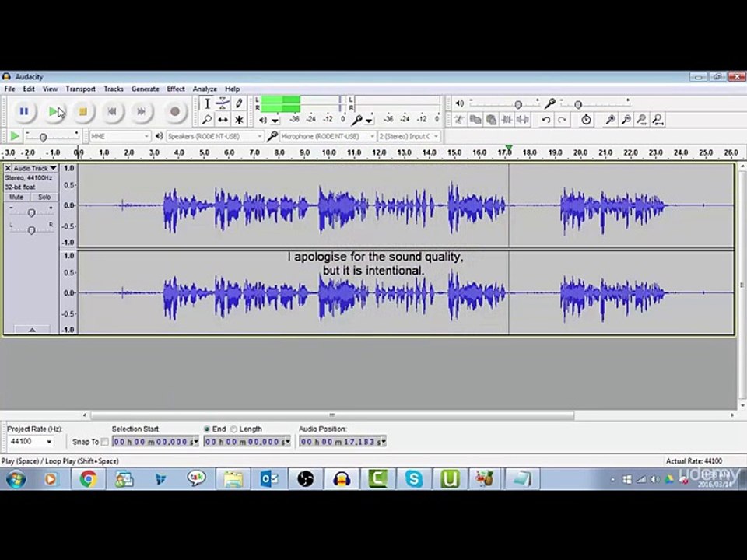This screenshot has height=560, width=747.
Task: Skip to start of track
Action: tap(112, 111)
